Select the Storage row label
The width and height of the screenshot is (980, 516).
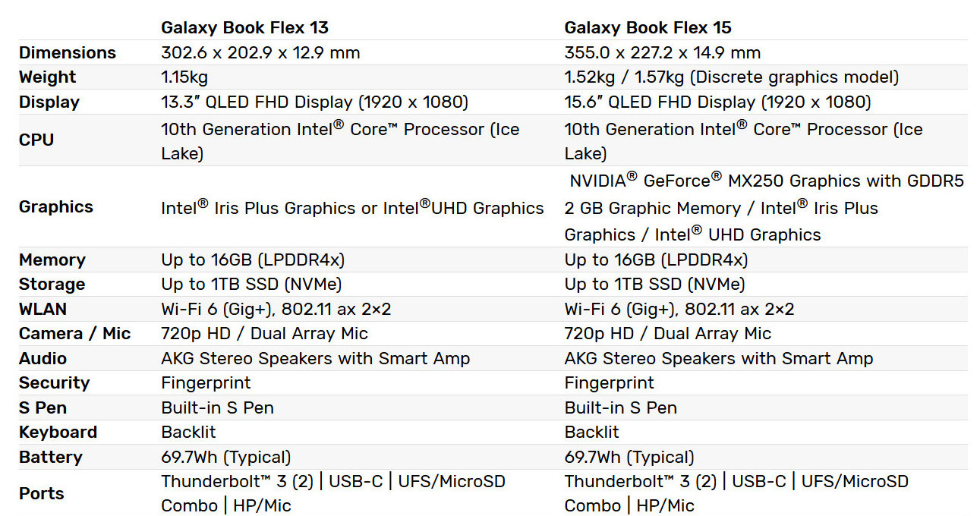click(52, 285)
